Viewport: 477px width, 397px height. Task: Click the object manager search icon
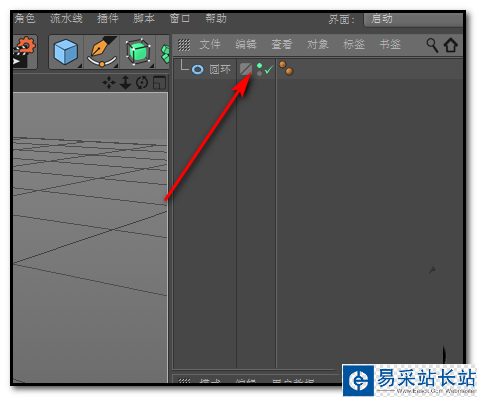[x=432, y=45]
